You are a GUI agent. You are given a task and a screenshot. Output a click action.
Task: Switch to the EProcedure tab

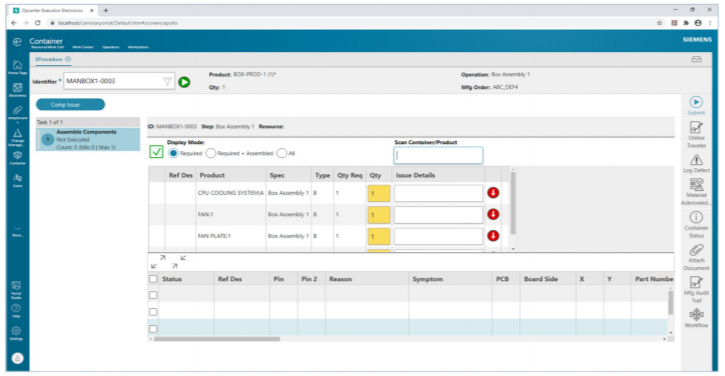49,59
